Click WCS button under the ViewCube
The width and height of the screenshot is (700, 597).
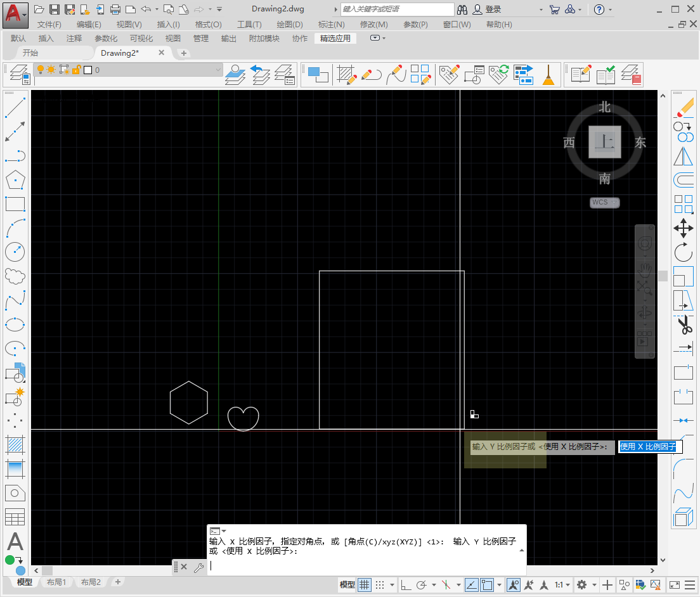pyautogui.click(x=604, y=203)
